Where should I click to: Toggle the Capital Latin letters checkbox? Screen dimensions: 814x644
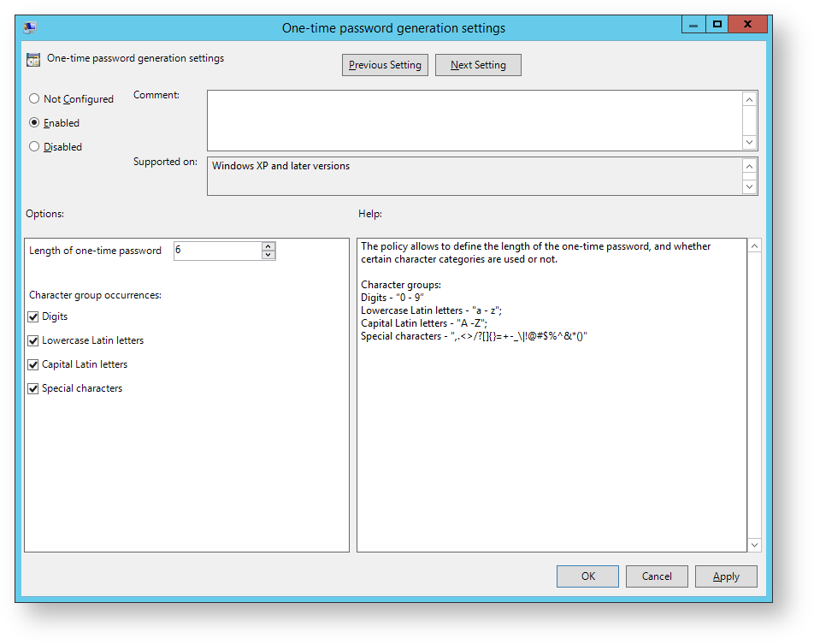33,364
